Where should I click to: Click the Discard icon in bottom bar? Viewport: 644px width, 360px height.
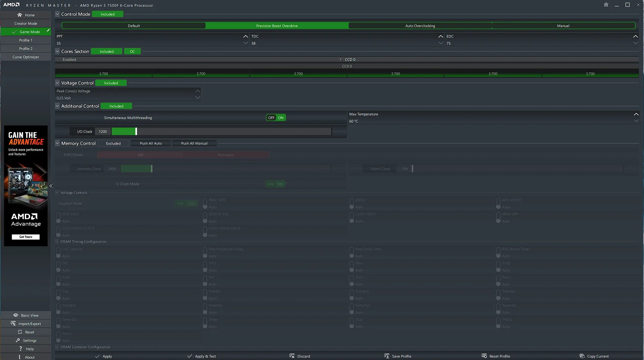292,356
